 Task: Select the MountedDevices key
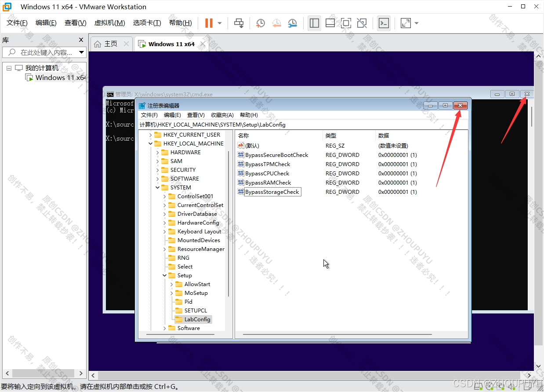[199, 240]
